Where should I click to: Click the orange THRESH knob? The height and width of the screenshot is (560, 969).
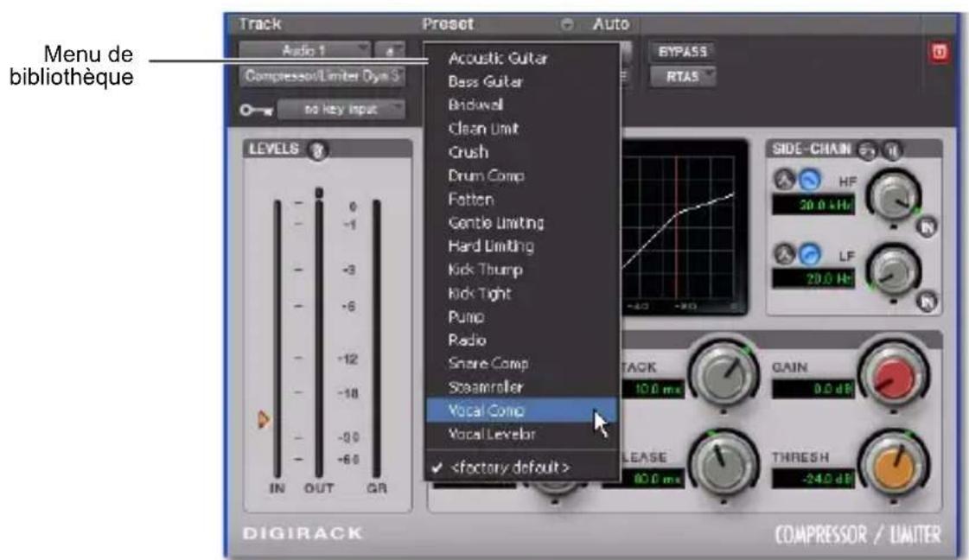pyautogui.click(x=894, y=466)
